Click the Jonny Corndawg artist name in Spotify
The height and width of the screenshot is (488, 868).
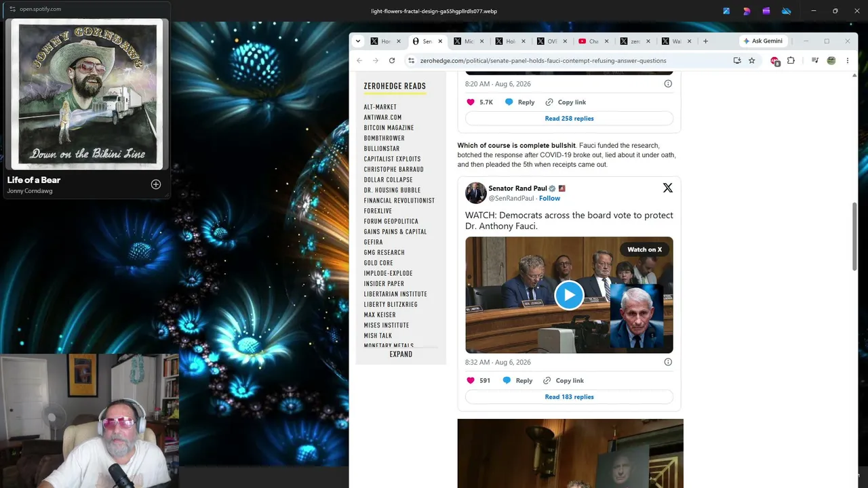(30, 191)
